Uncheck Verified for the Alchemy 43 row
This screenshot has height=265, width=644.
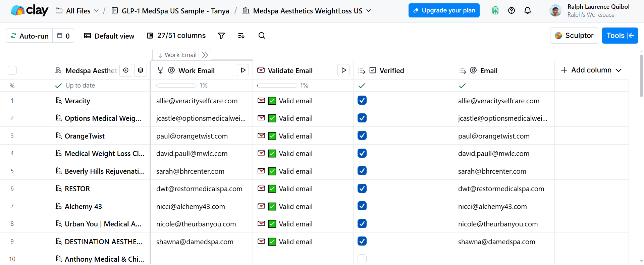coord(362,206)
